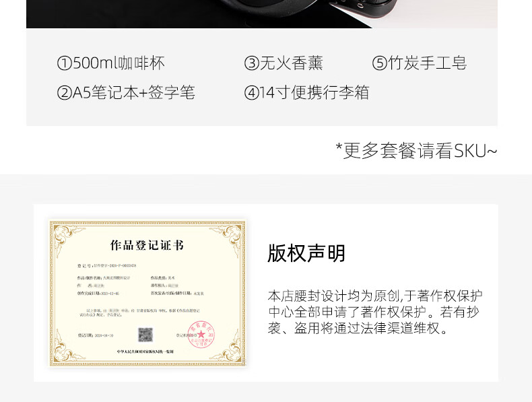532x402 pixels.
Task: Click the circled number ① icon
Action: click(x=65, y=63)
